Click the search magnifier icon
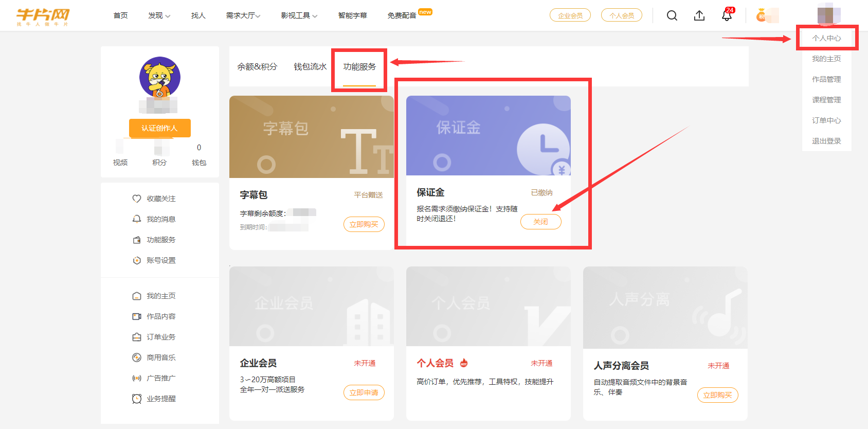Screen dimensions: 868x429 (672, 15)
